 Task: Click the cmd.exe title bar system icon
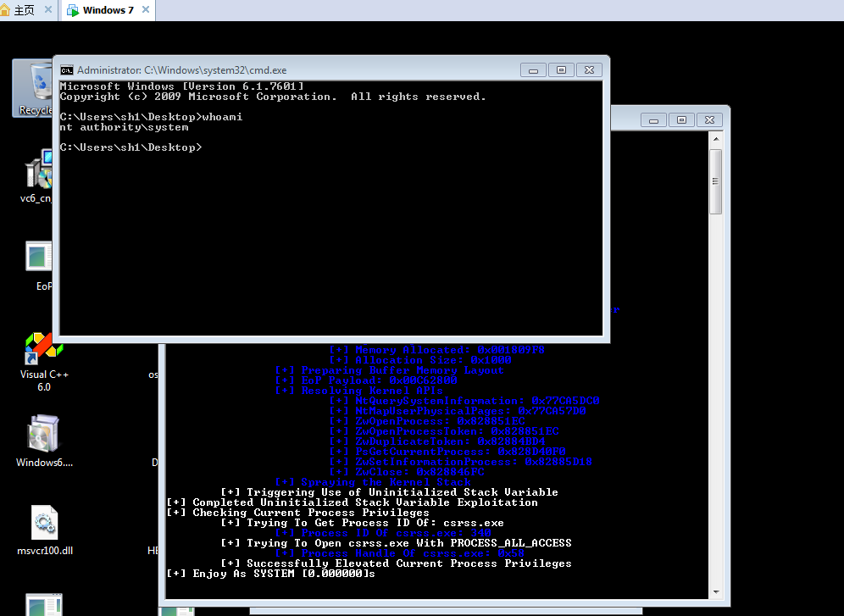[x=67, y=70]
